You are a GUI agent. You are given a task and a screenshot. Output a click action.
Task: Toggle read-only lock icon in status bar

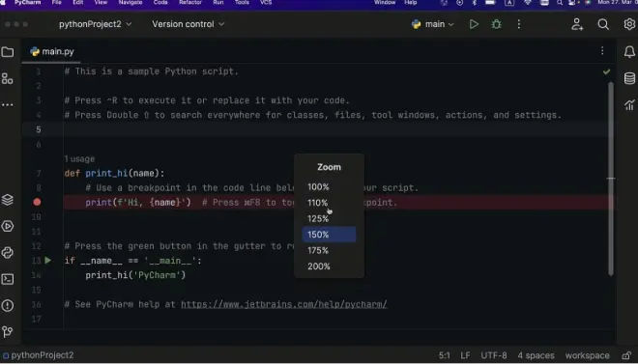[x=627, y=356]
